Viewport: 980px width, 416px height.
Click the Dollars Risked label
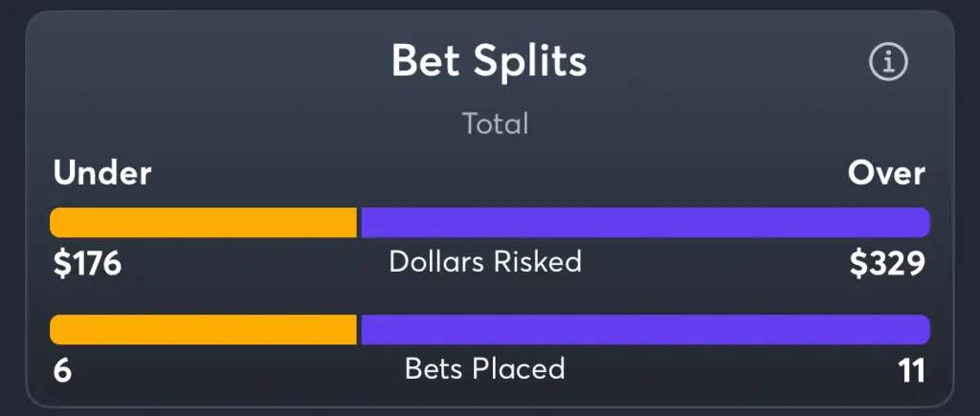click(x=485, y=262)
